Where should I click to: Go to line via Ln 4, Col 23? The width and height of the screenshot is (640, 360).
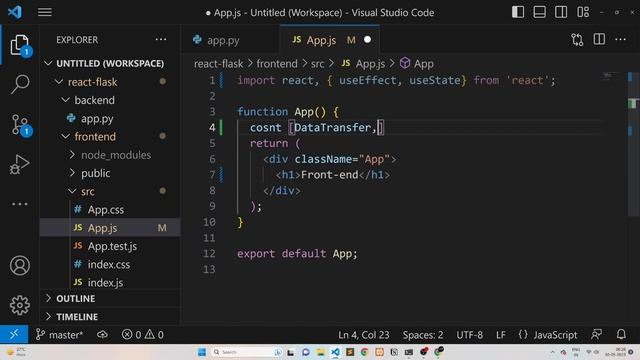click(364, 335)
